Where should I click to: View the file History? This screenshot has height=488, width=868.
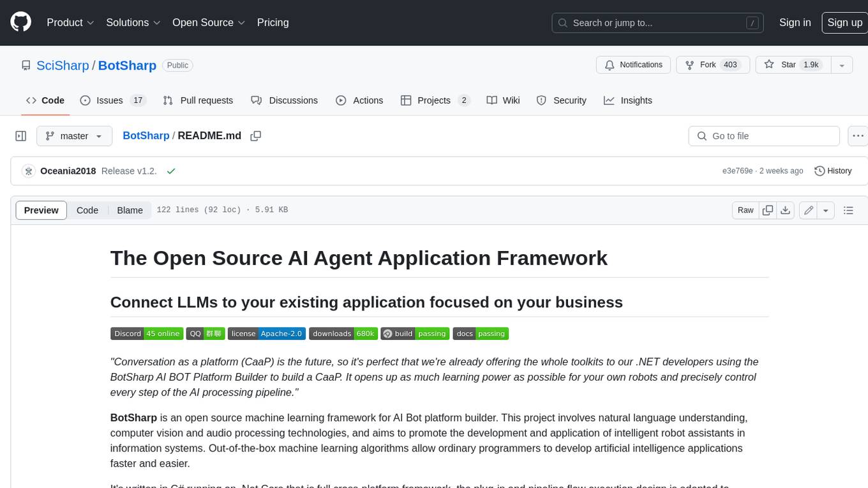pyautogui.click(x=833, y=171)
